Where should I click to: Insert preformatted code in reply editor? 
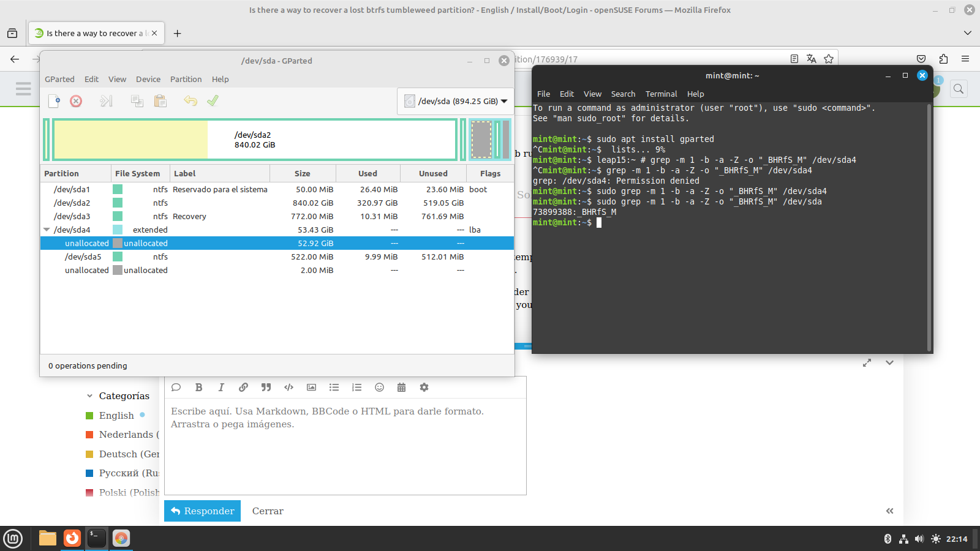(x=288, y=387)
